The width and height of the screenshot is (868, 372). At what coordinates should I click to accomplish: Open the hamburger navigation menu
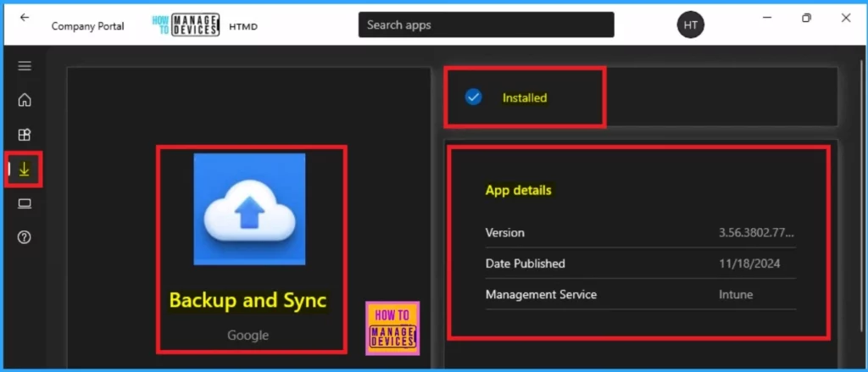point(25,66)
